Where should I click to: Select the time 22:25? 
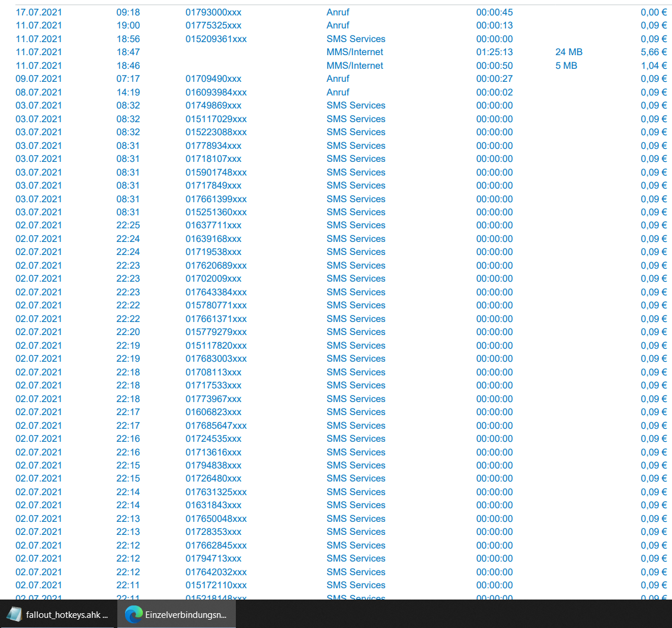[128, 225]
